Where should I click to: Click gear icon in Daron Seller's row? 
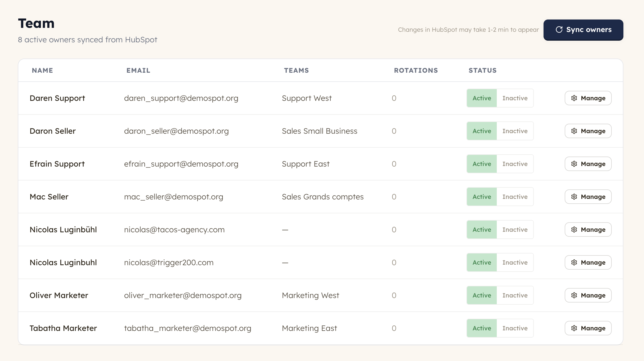point(574,131)
